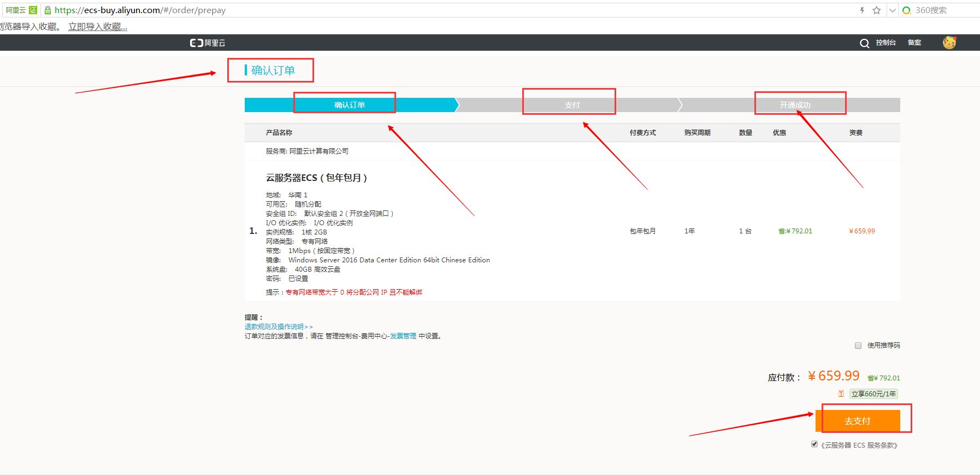The width and height of the screenshot is (980, 475).
Task: Open the user avatar icon
Action: point(949,43)
